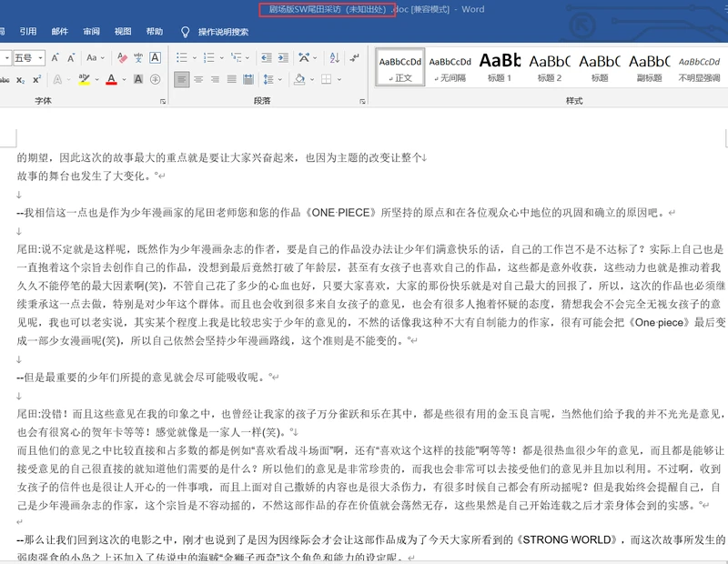Open Asian layout text options icon
728x564 pixels.
click(304, 57)
